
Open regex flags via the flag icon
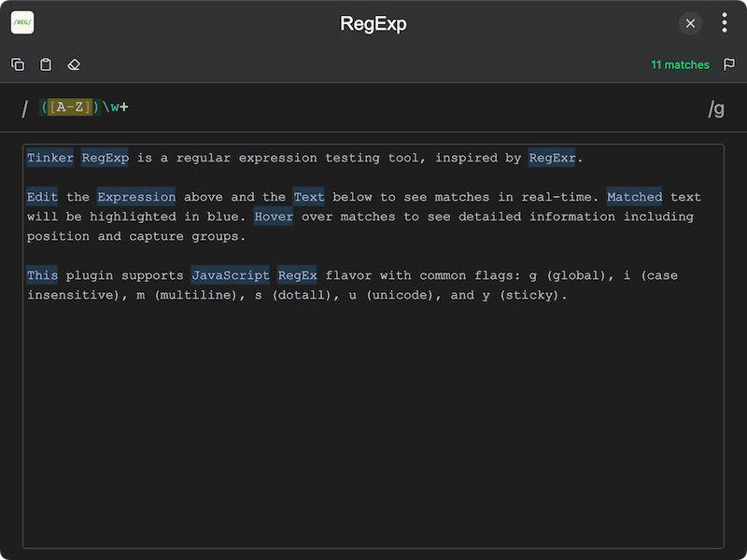point(729,64)
